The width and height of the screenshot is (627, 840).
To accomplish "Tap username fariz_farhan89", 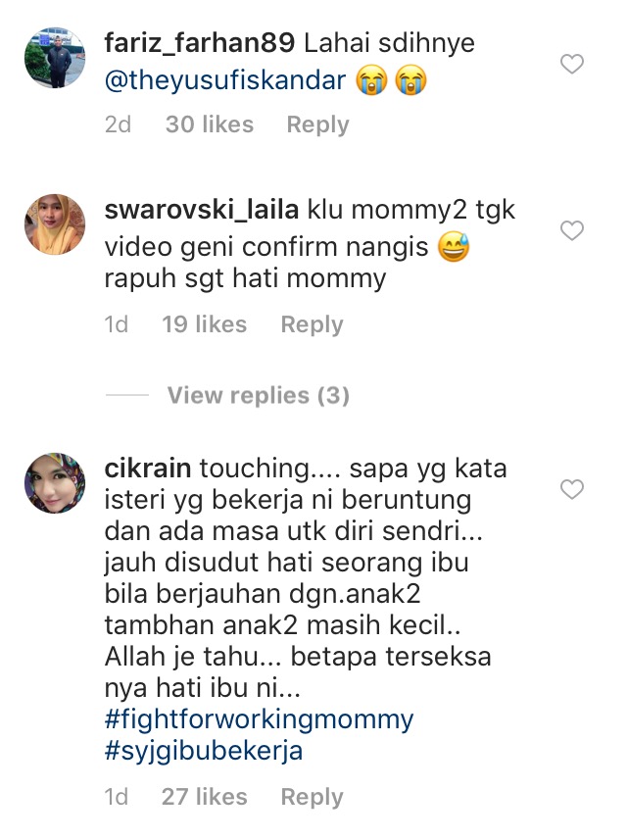I will (x=200, y=43).
